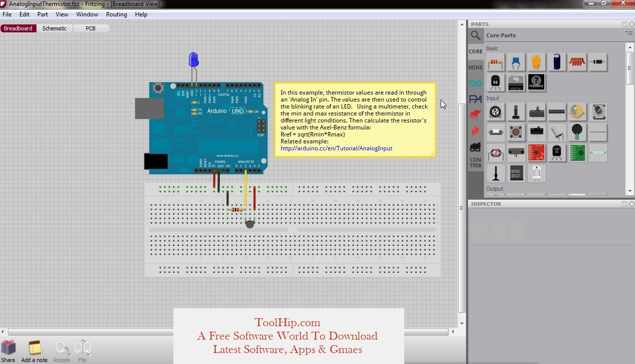This screenshot has height=364, width=635.
Task: Open the File menu
Action: 7,14
